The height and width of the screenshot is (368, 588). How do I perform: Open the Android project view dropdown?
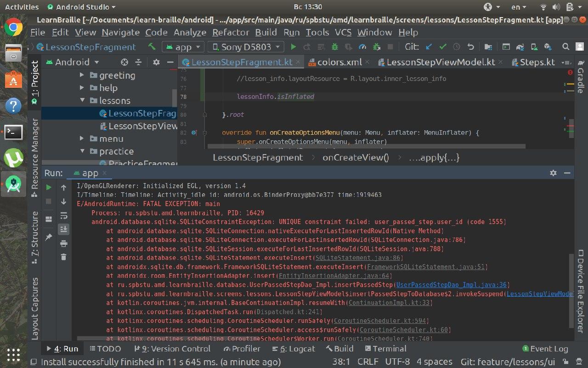(x=72, y=62)
